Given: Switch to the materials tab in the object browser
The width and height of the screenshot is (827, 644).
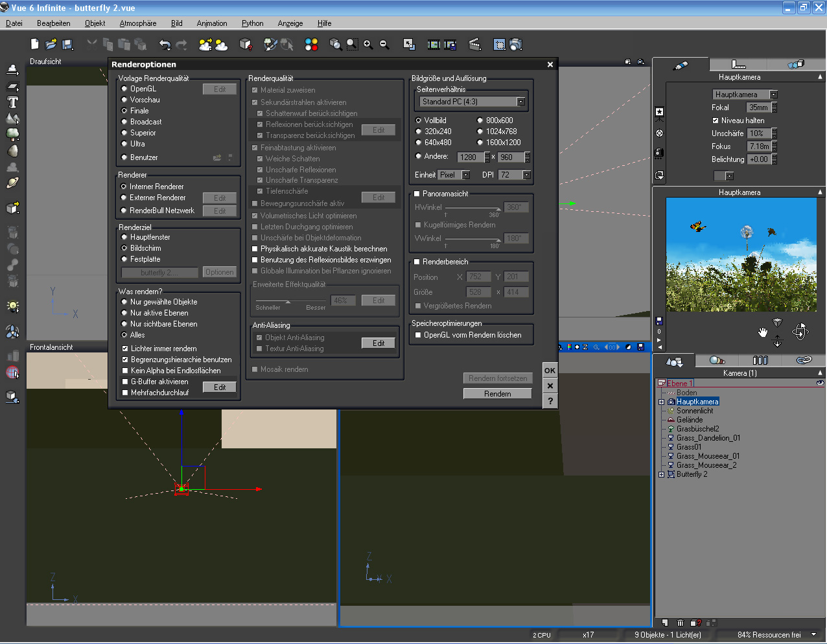Looking at the screenshot, I should (717, 360).
